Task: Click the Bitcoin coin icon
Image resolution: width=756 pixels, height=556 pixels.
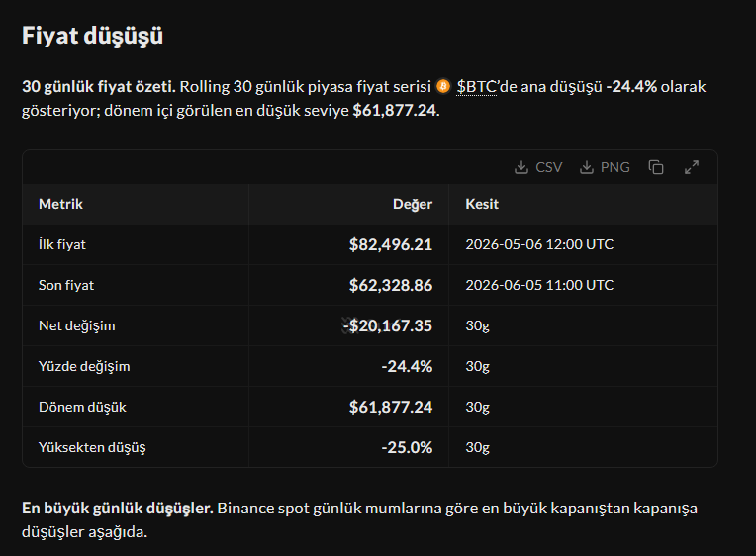Action: (x=443, y=86)
